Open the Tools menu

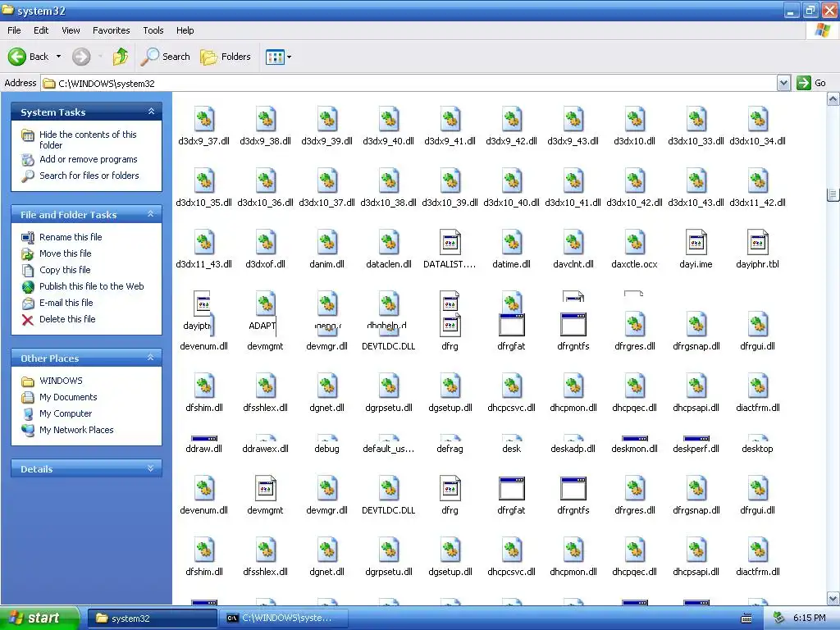pyautogui.click(x=153, y=30)
